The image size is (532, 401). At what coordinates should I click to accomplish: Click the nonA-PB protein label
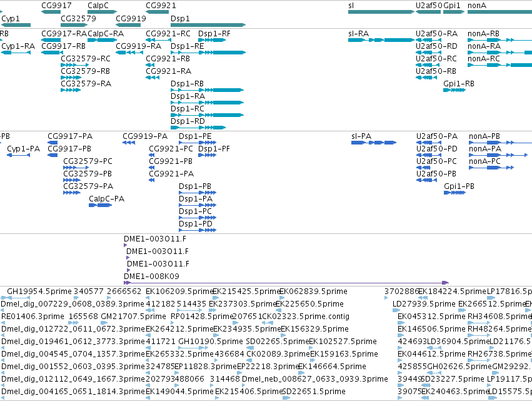[484, 136]
